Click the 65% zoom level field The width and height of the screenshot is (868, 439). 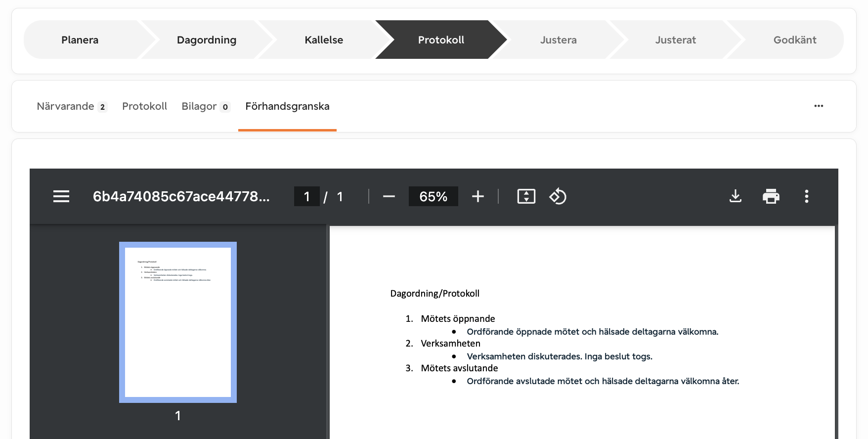pyautogui.click(x=434, y=196)
